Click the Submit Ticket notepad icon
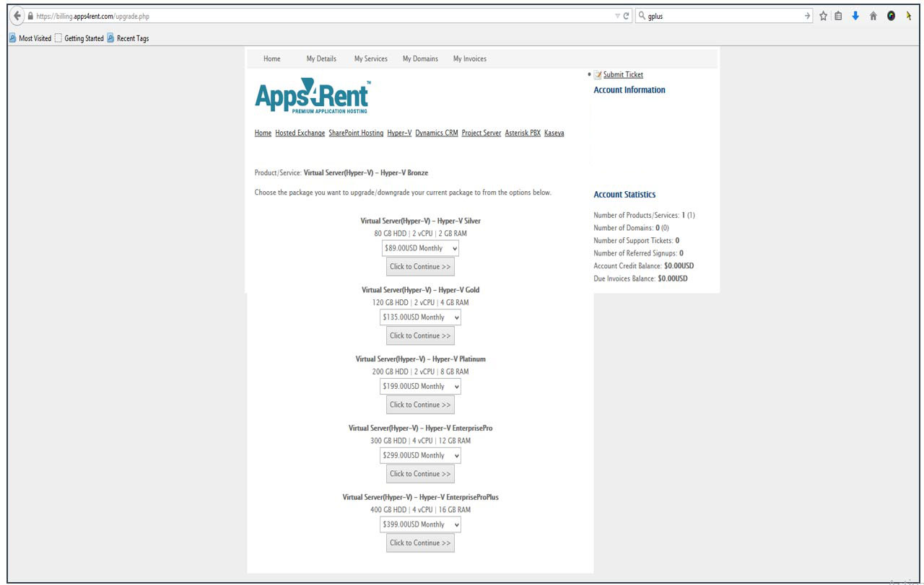The height and width of the screenshot is (585, 924). pos(598,75)
